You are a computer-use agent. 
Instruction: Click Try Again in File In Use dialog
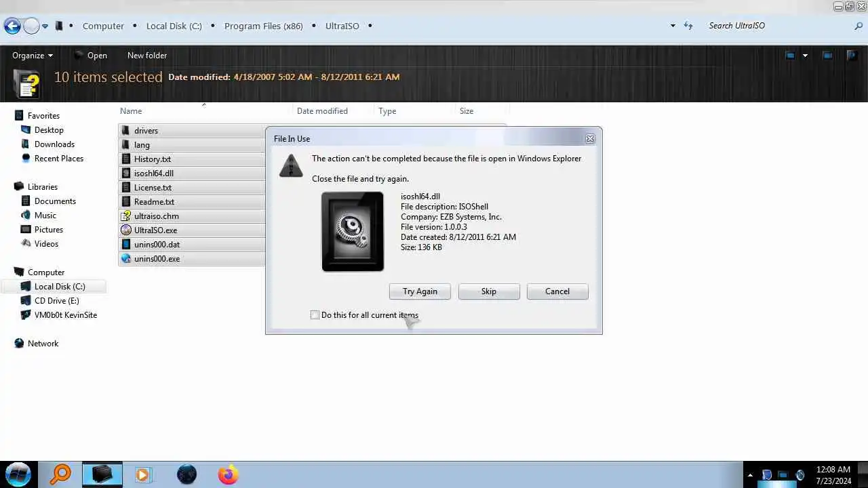420,291
